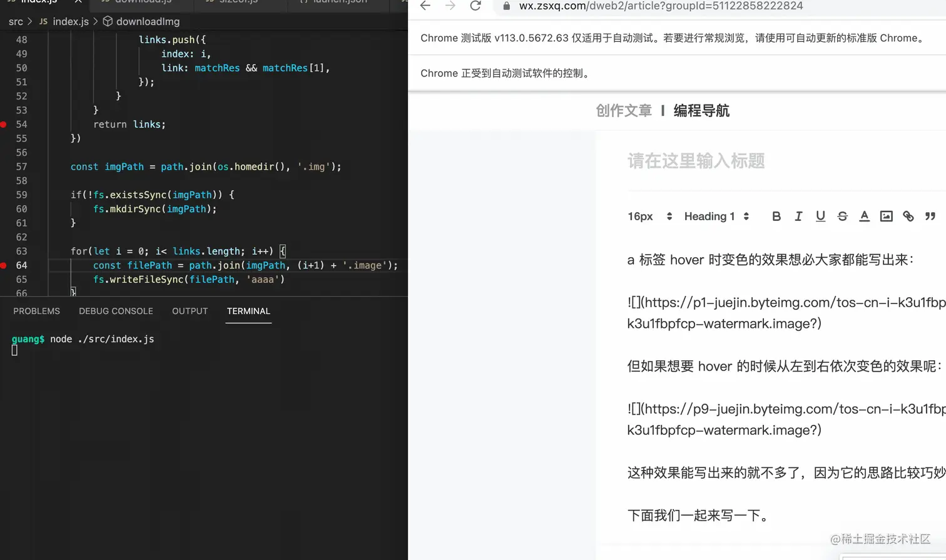Open the Heading 1 style dropdown
This screenshot has width=946, height=560.
(716, 216)
